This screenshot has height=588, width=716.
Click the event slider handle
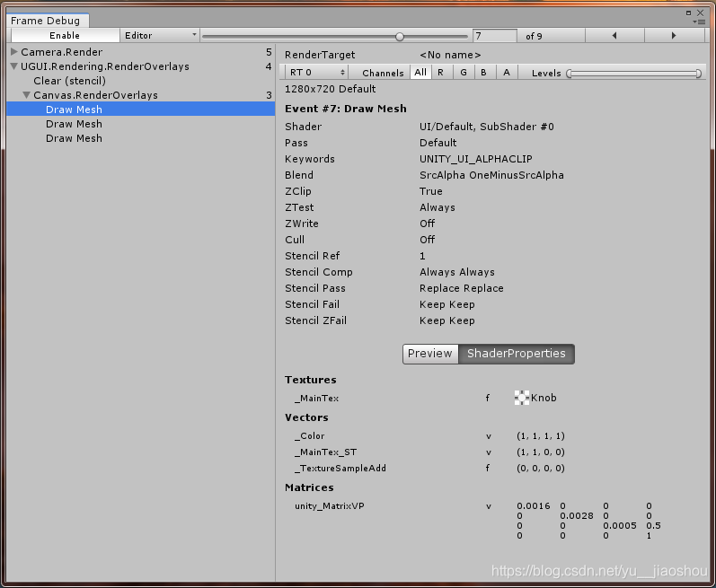(400, 37)
